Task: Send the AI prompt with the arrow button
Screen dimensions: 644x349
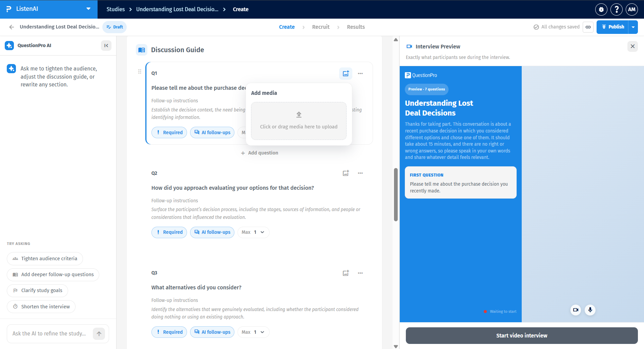Action: coord(99,334)
